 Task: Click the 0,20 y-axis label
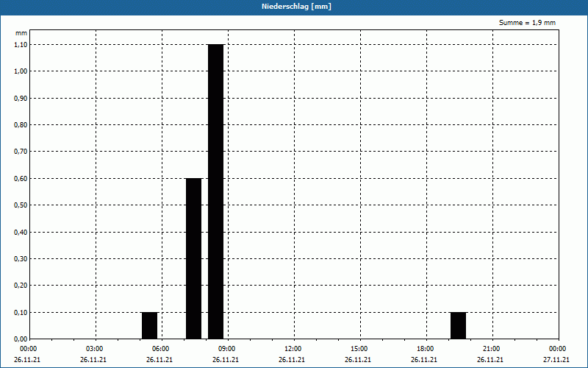pos(21,286)
